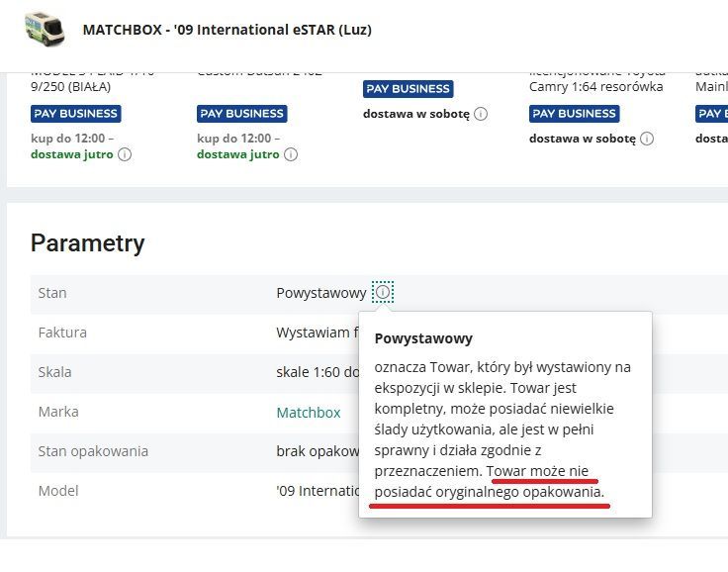Click green 'dostawa jutro' text under Custom Datsun
Viewport: 728px width, 572px height.
click(x=237, y=154)
